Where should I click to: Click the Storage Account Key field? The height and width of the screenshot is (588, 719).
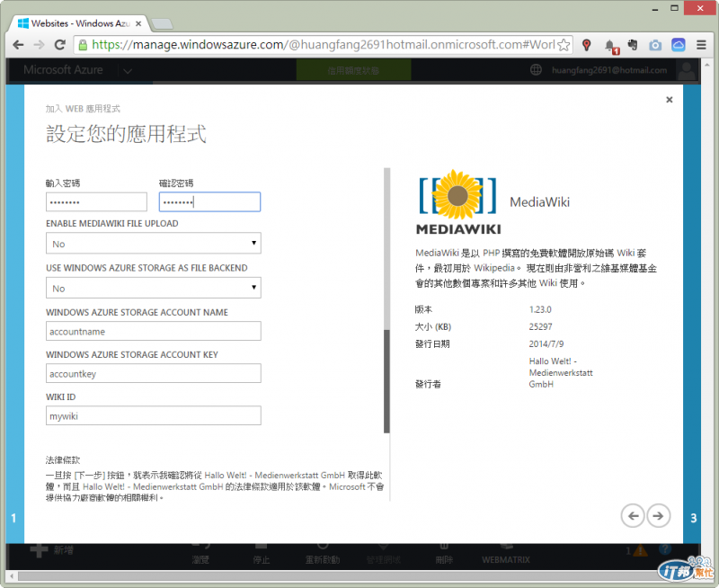[x=154, y=373]
